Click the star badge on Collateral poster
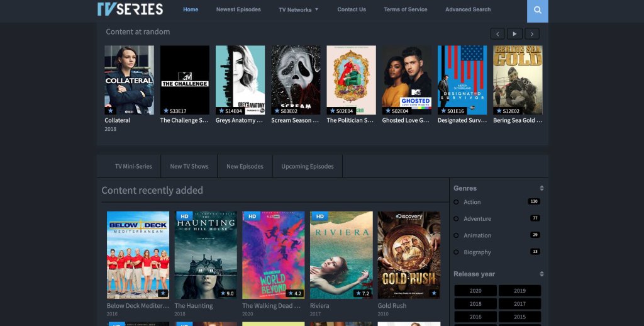644x326 pixels. pos(110,111)
